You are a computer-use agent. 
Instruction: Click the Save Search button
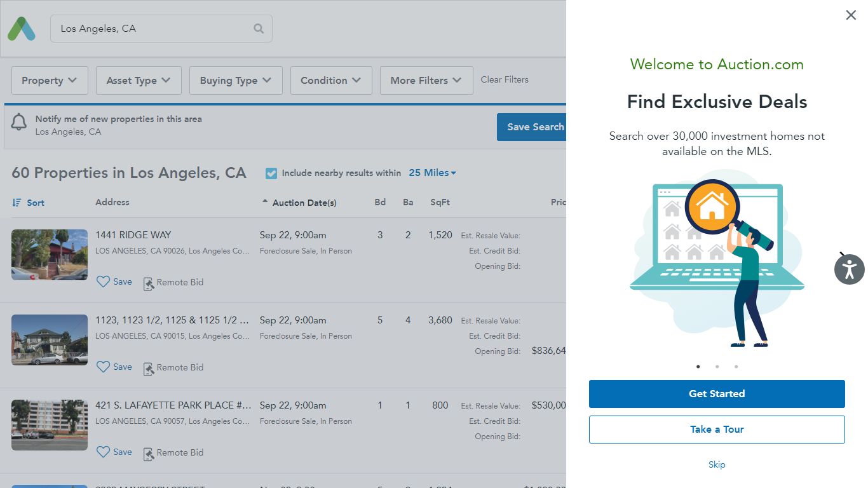(x=532, y=127)
